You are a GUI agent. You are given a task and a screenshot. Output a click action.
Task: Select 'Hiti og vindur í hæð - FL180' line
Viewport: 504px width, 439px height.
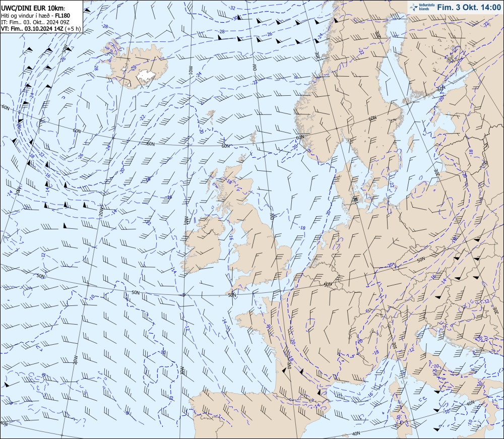point(35,16)
